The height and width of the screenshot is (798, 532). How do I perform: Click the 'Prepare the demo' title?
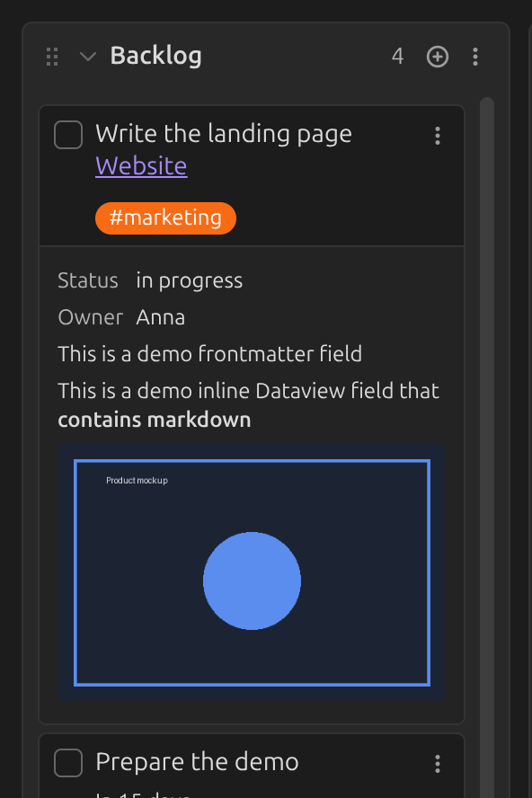(197, 762)
